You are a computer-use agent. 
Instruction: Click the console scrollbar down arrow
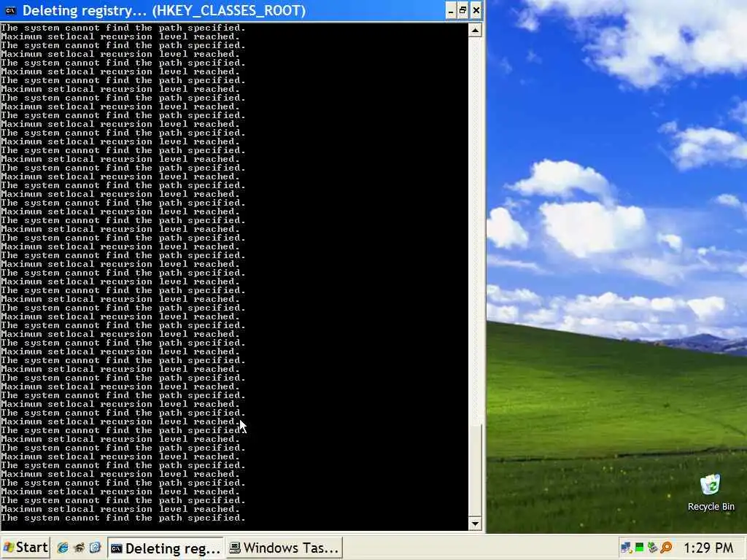click(475, 524)
